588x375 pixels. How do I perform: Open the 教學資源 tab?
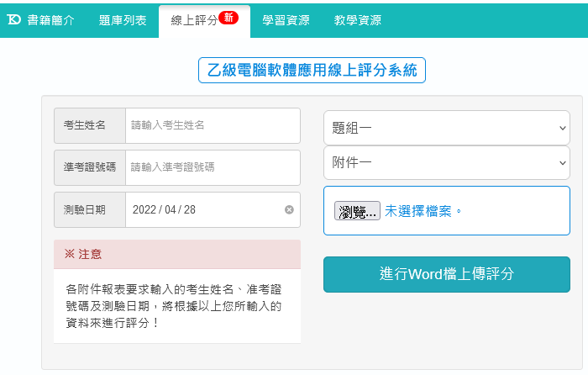(x=357, y=20)
